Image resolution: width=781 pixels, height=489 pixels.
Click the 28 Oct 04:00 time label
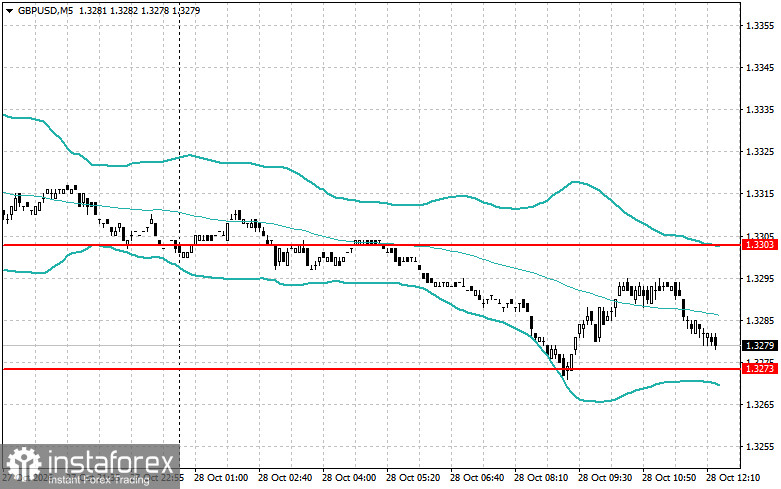pos(349,478)
